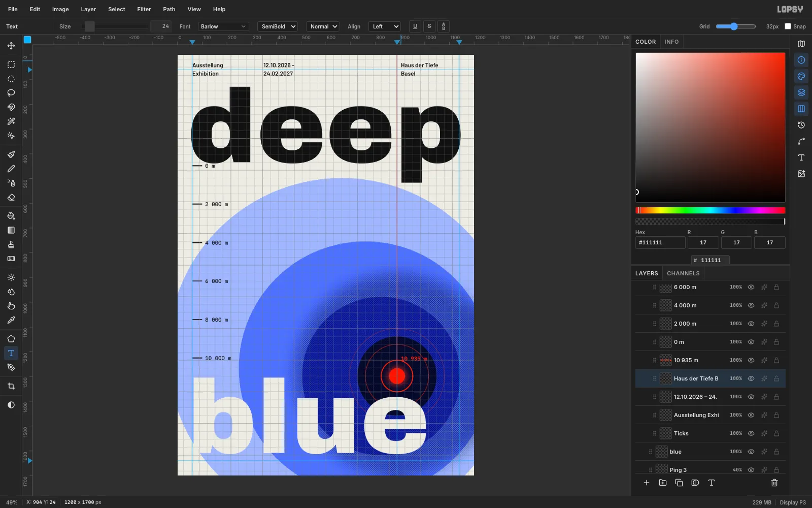Open the Left alignment dropdown
This screenshot has height=508, width=812.
tap(385, 26)
